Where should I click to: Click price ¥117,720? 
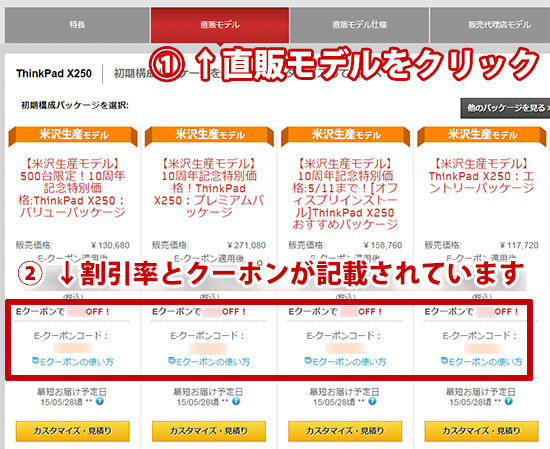[519, 245]
